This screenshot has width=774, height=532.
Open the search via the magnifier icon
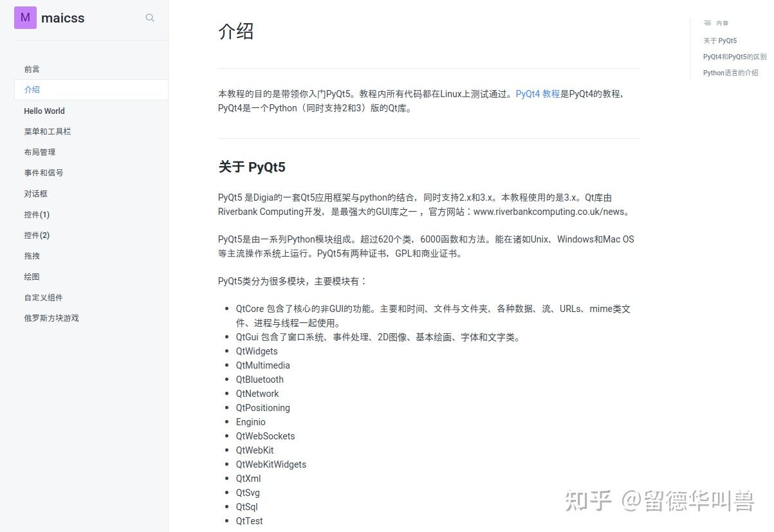click(x=150, y=18)
